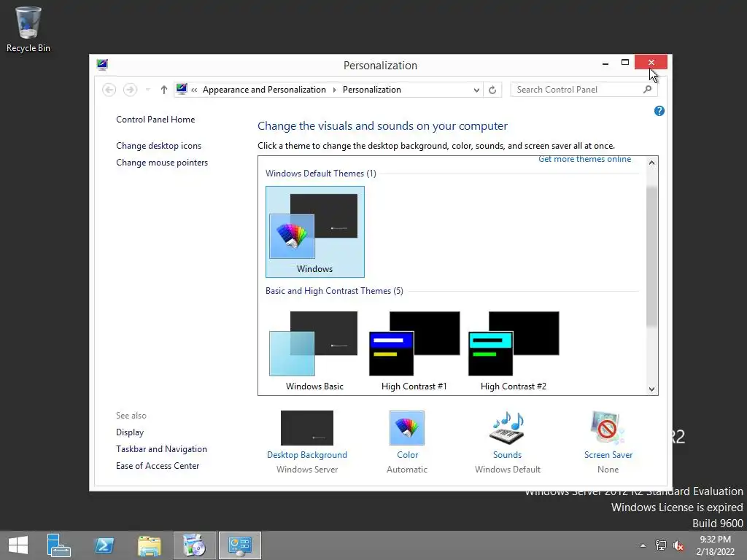
Task: Close the Personalization window
Action: click(x=651, y=63)
